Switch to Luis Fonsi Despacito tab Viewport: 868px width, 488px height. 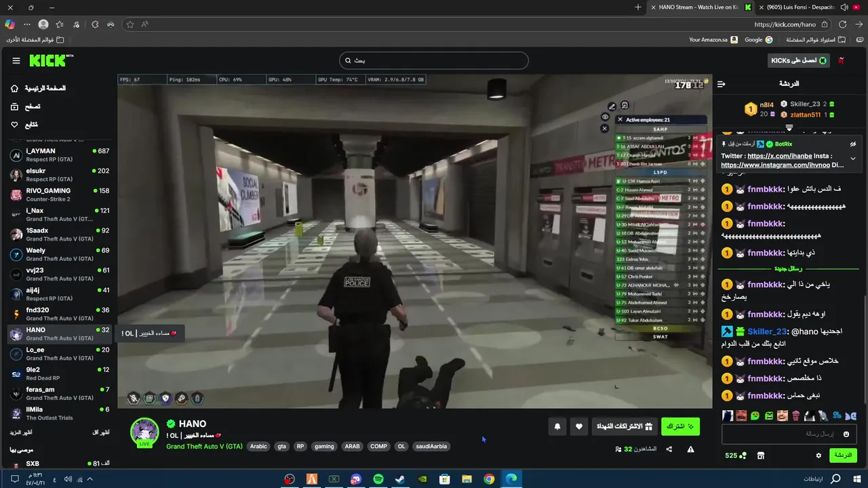point(810,7)
